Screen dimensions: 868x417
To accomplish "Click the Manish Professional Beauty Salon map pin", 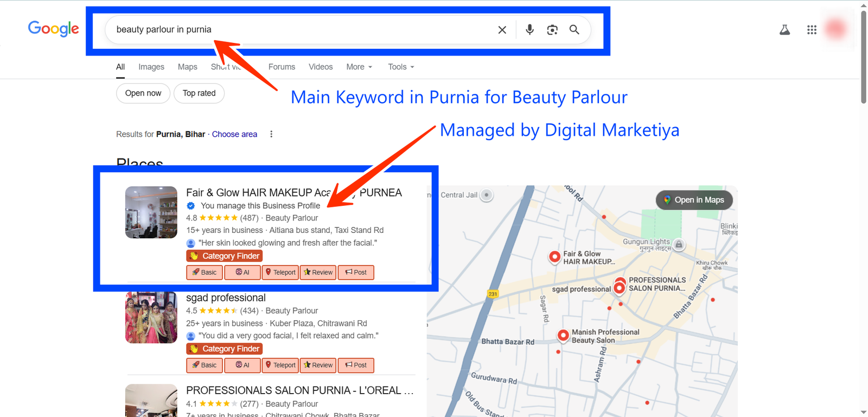I will [563, 335].
